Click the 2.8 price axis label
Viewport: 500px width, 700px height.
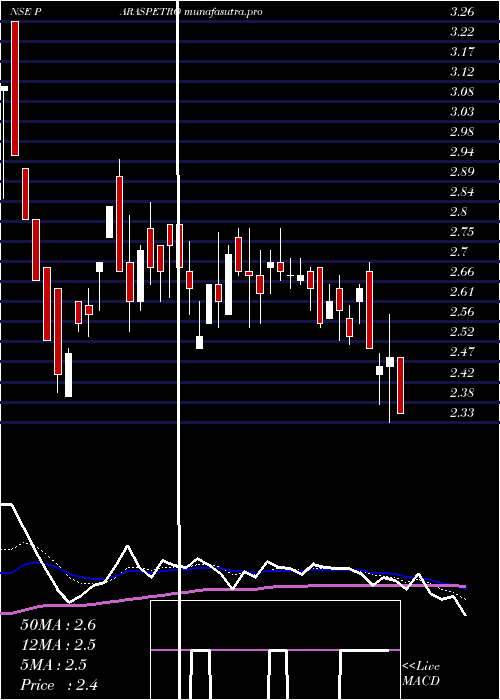coord(458,212)
